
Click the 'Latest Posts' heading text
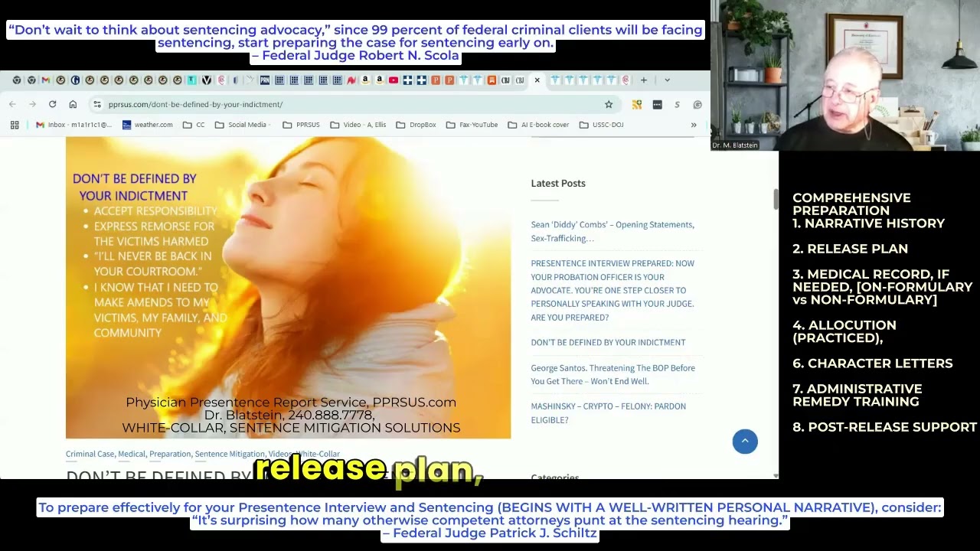(558, 183)
